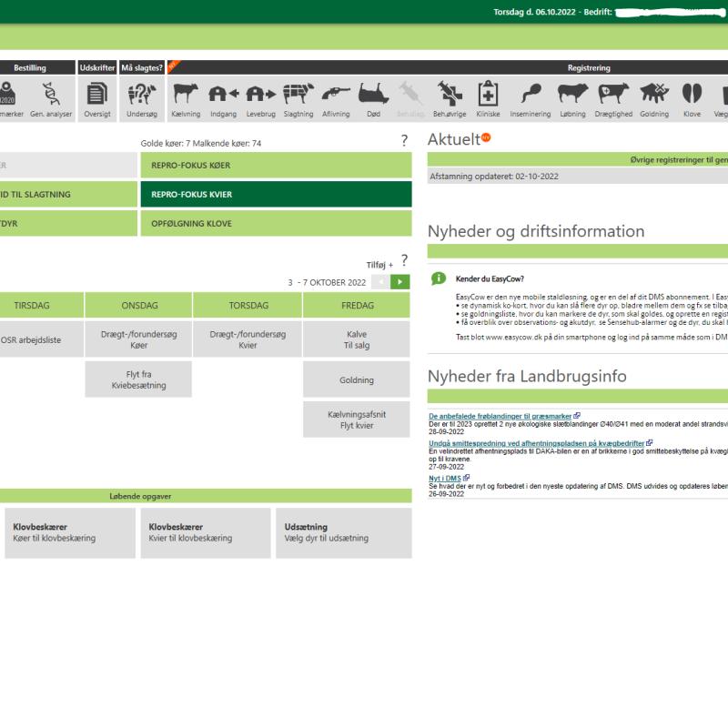Select the ONSDAG column header

click(x=138, y=305)
